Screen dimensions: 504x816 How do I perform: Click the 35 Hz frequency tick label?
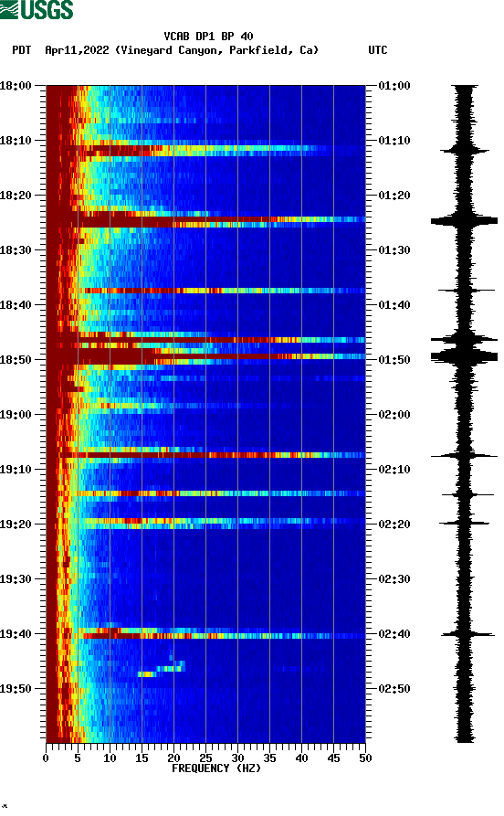tap(270, 758)
